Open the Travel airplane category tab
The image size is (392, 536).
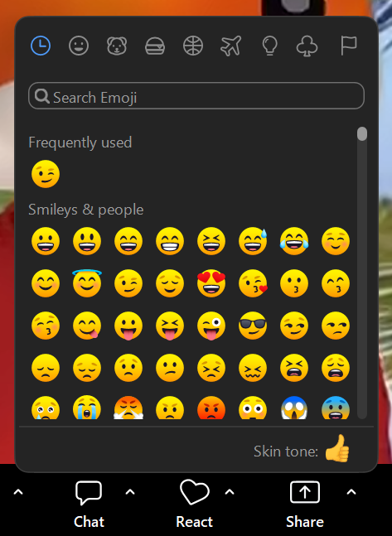[x=231, y=46]
